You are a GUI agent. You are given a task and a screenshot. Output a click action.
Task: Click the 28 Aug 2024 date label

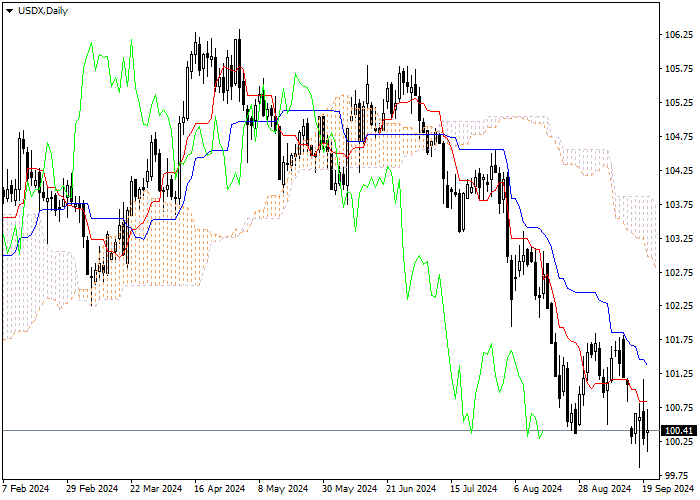pyautogui.click(x=605, y=489)
